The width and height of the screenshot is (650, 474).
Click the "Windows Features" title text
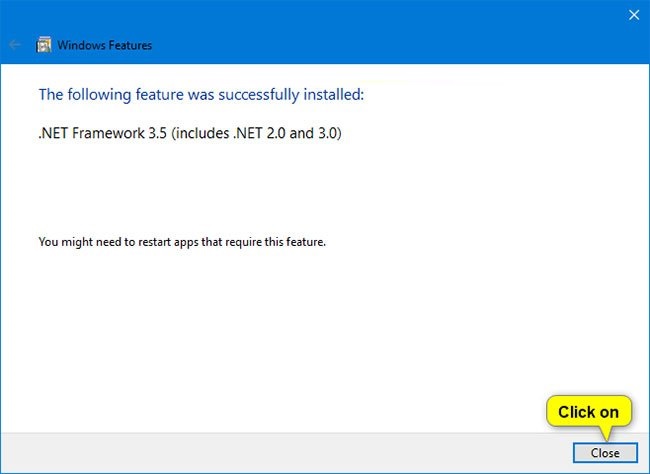(x=105, y=45)
